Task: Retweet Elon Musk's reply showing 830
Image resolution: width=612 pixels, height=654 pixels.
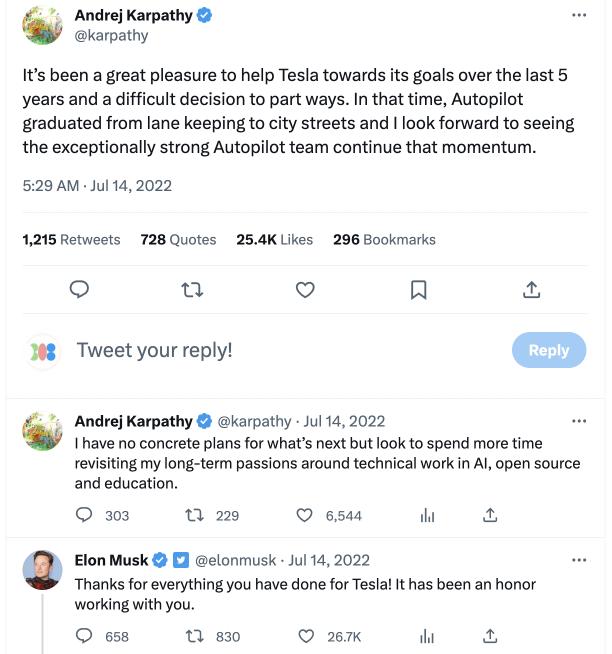Action: pyautogui.click(x=196, y=636)
